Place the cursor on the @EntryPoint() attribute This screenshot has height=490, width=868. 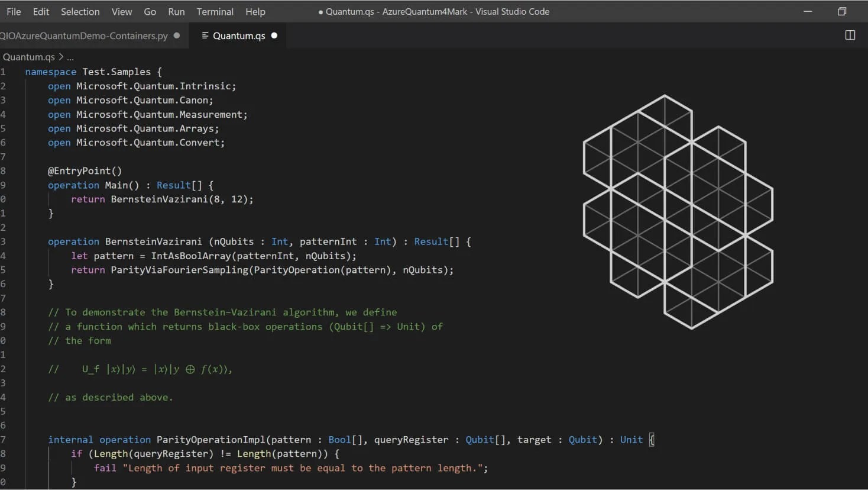pos(85,171)
